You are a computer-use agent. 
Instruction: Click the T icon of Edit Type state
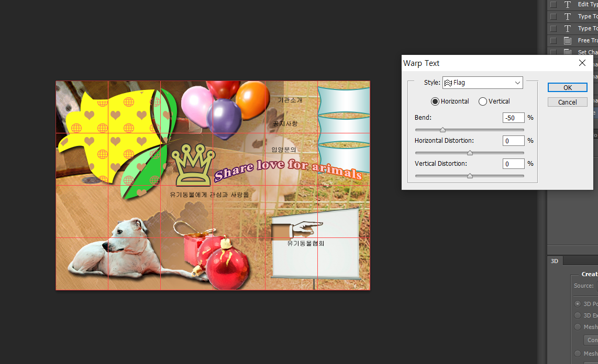point(567,4)
